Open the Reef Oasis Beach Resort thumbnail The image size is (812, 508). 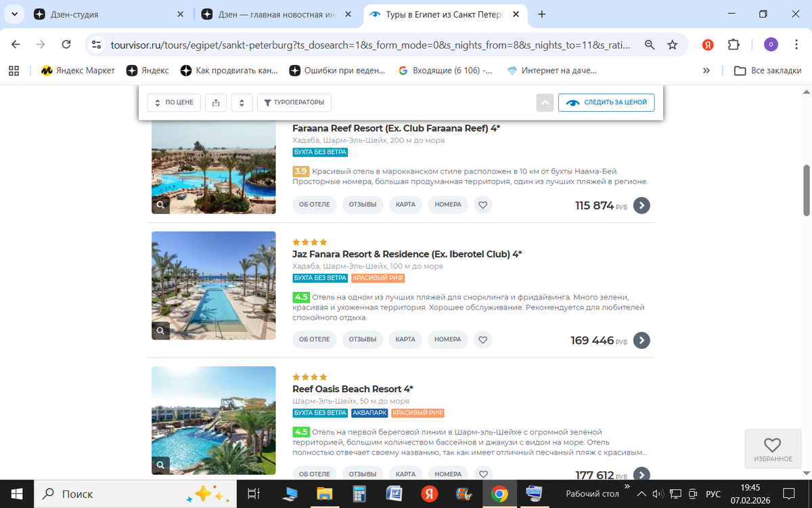coord(214,420)
